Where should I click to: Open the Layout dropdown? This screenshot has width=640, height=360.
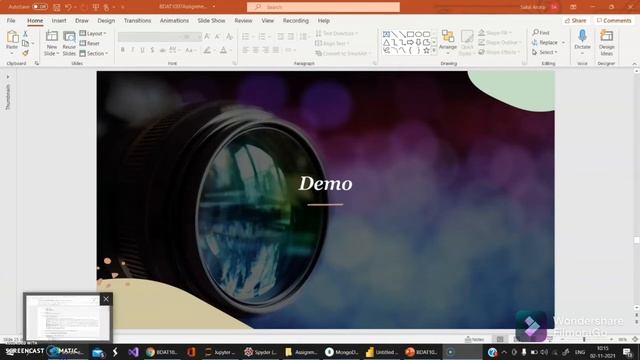pos(93,33)
